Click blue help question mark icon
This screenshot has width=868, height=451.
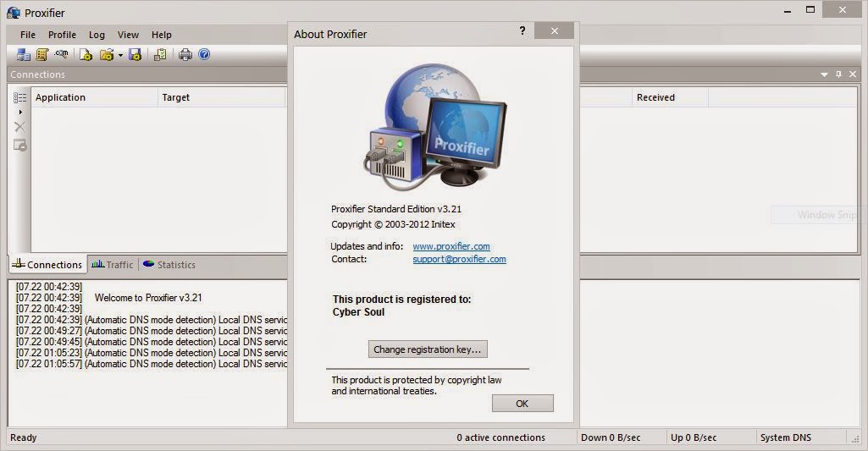(204, 54)
